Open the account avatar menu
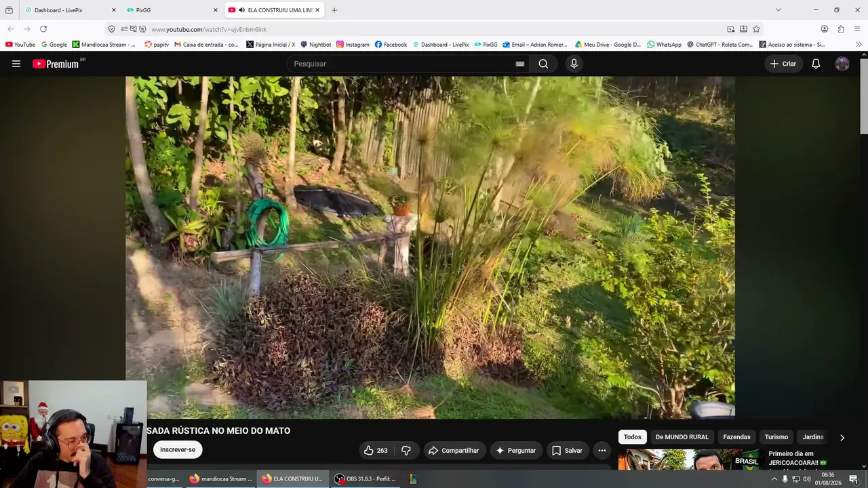This screenshot has width=868, height=488. [x=842, y=64]
